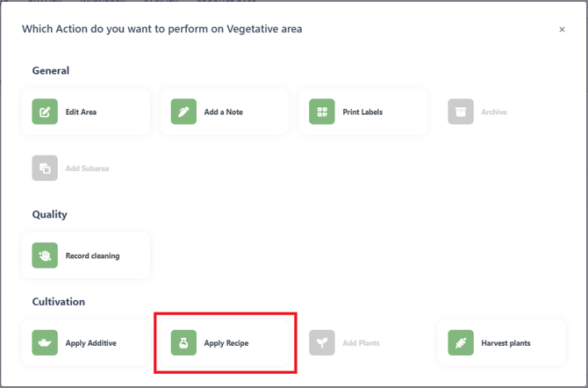The height and width of the screenshot is (388, 588).
Task: Click the Add Subarea layered squares icon
Action: pos(45,169)
